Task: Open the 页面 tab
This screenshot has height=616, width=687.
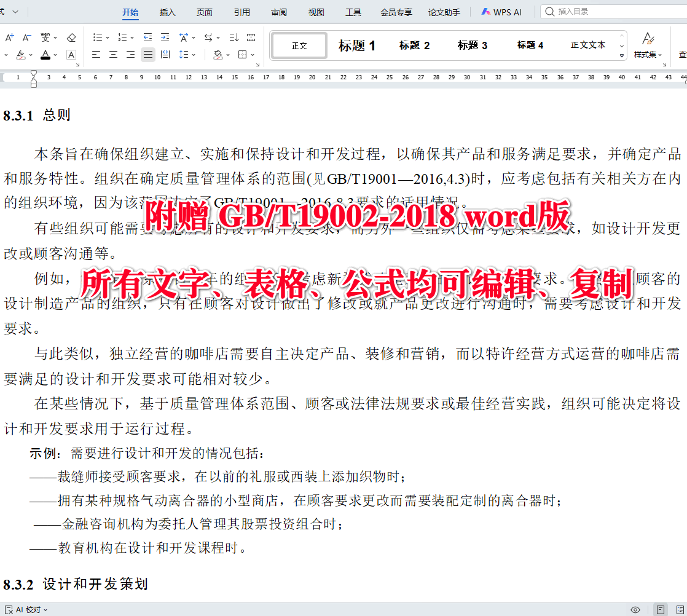Action: [x=205, y=12]
